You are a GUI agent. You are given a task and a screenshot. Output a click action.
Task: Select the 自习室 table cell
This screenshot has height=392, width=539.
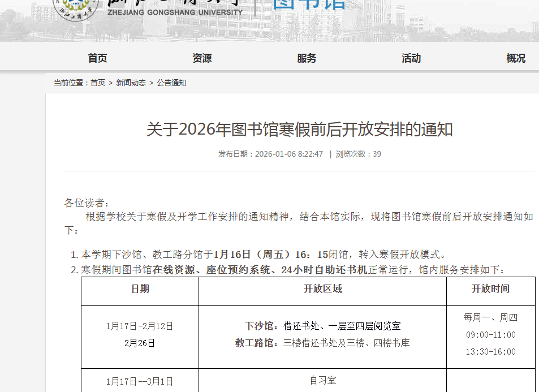click(322, 381)
